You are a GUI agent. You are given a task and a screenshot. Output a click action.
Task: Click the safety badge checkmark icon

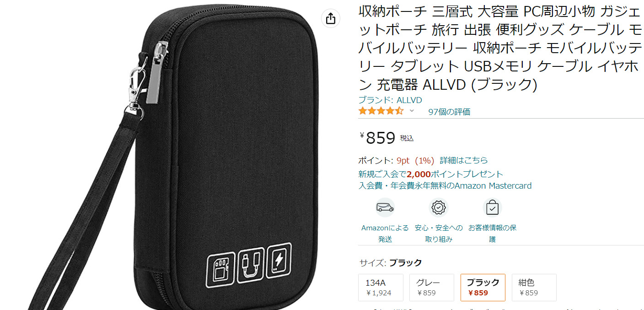tap(439, 207)
